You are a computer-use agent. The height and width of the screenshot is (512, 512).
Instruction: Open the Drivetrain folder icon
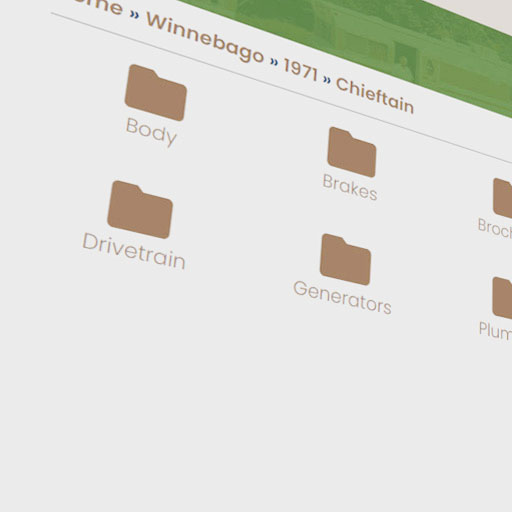point(140,210)
